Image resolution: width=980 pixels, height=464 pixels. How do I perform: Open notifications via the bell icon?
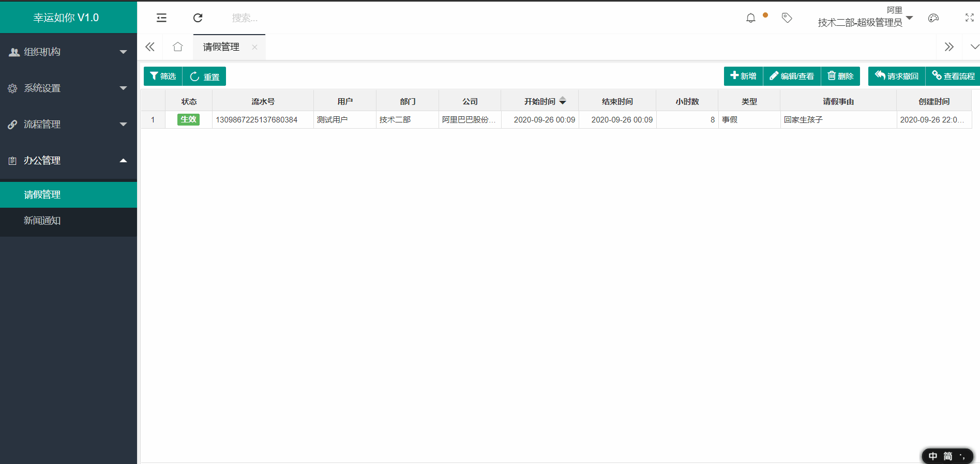tap(750, 18)
